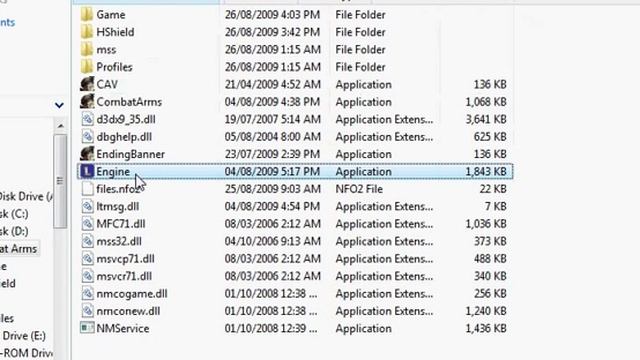This screenshot has width=640, height=360.
Task: Click the 1,068 KB size cell
Action: coord(486,102)
